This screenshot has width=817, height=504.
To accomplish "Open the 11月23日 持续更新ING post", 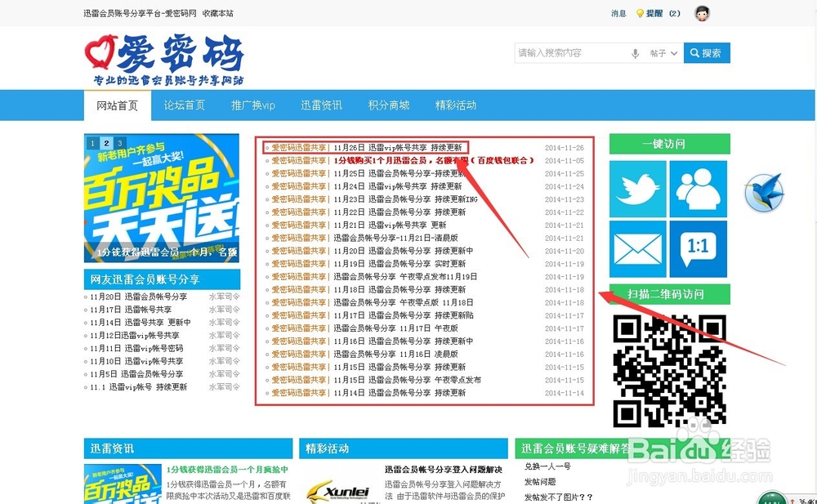I will (405, 199).
